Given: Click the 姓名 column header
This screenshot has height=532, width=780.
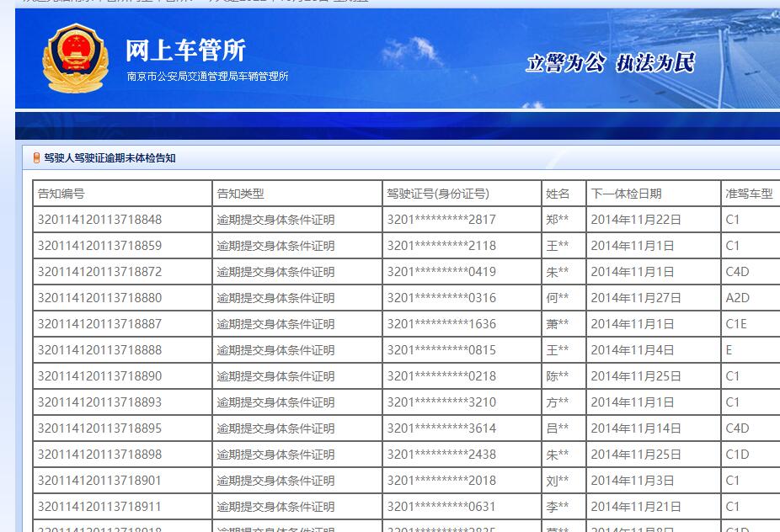Looking at the screenshot, I should tap(558, 194).
